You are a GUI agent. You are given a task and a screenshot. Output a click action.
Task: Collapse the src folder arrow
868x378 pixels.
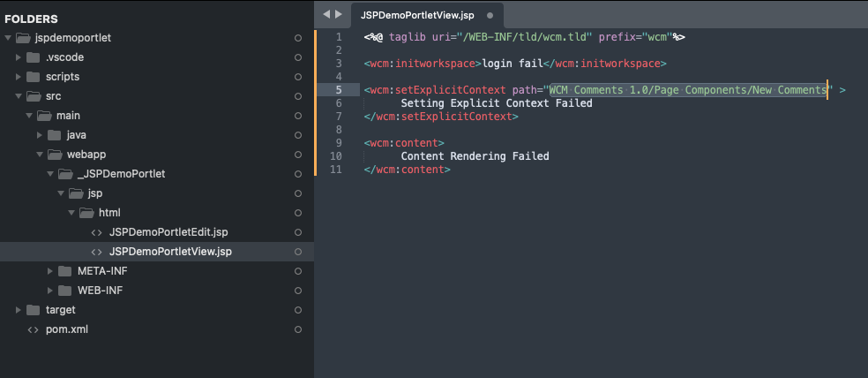[19, 96]
